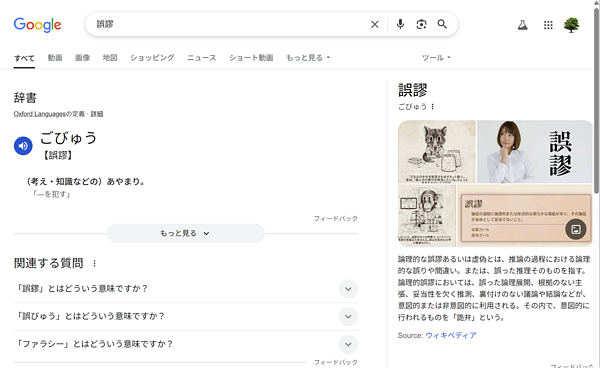Click the Google logo
The width and height of the screenshot is (600, 368).
tap(37, 25)
